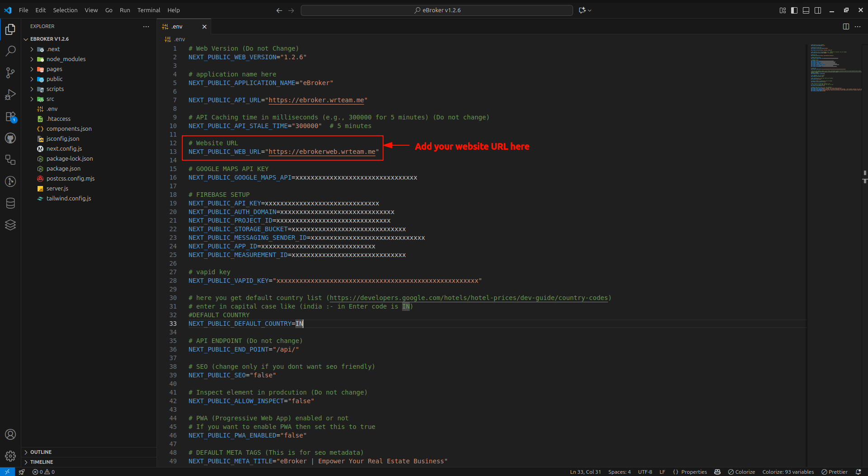Image resolution: width=868 pixels, height=476 pixels.
Task: Open the Selection menu
Action: point(65,10)
